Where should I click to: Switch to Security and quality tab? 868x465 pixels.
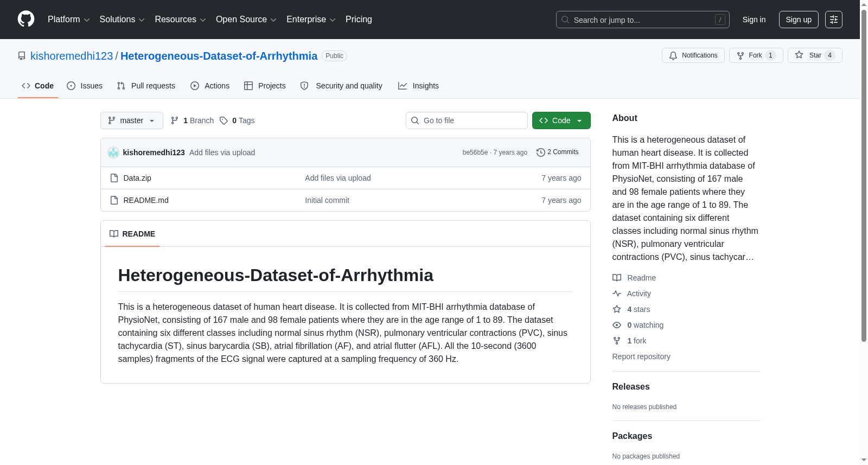coord(341,86)
